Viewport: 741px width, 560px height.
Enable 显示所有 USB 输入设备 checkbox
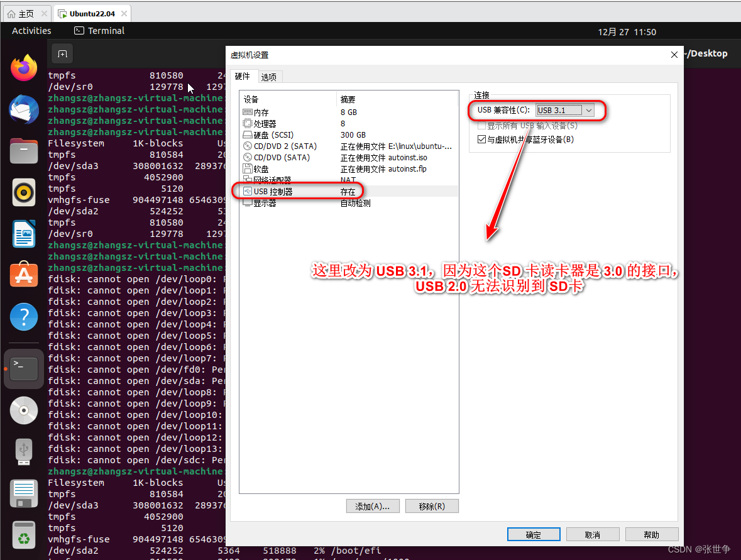click(x=481, y=125)
